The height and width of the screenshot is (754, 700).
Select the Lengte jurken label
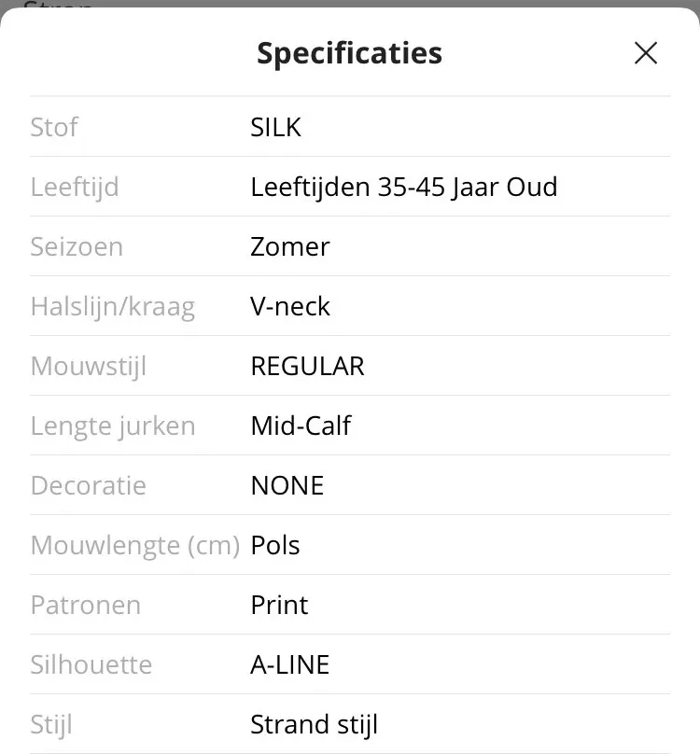point(113,426)
